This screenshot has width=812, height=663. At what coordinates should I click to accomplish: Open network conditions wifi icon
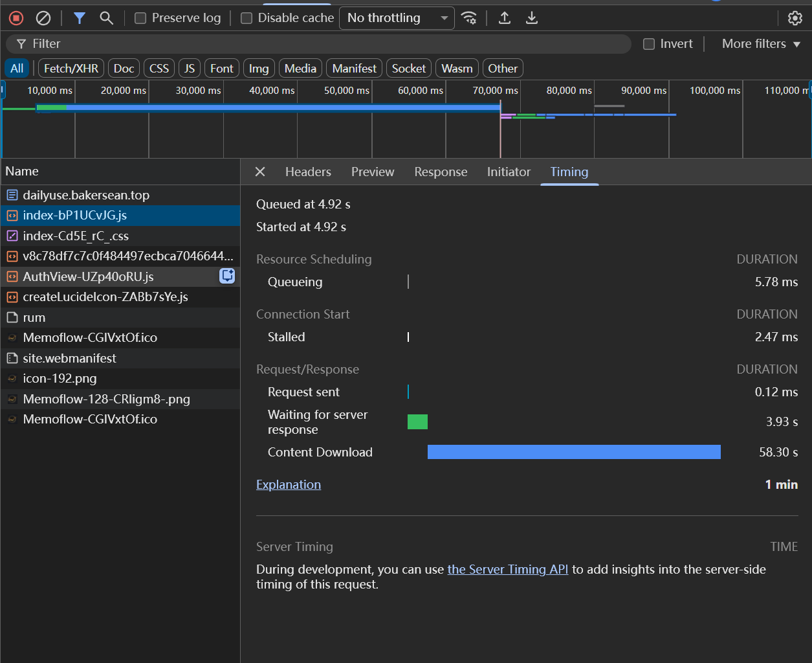(x=470, y=18)
